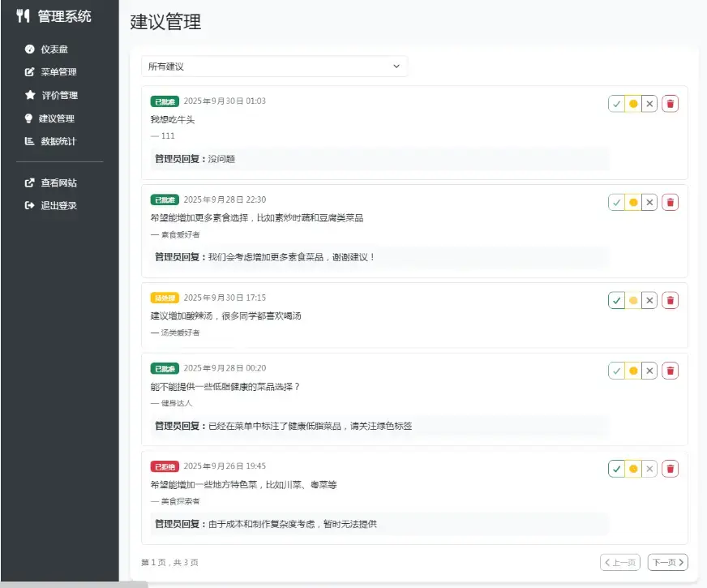The image size is (707, 588).
Task: Click the red 已拒绝 status badge
Action: [165, 466]
